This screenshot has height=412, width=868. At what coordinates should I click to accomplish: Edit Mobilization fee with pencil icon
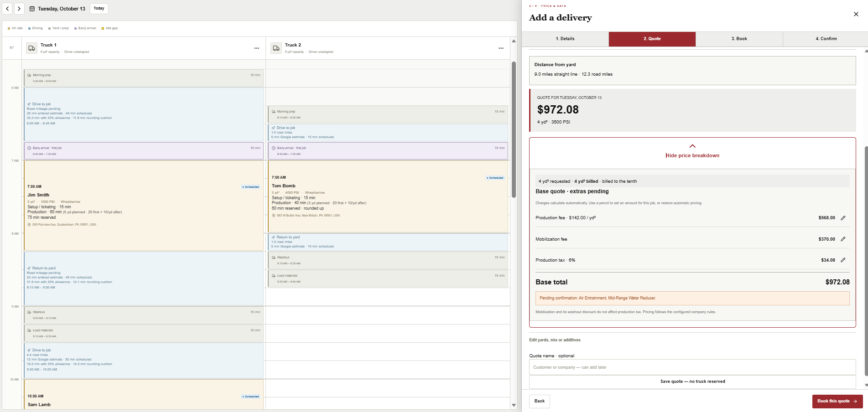click(843, 239)
